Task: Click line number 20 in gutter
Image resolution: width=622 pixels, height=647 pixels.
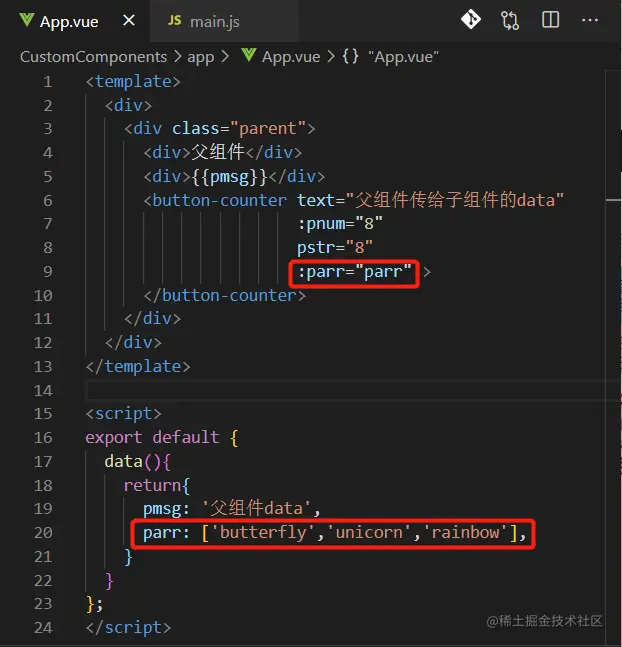Action: 43,533
